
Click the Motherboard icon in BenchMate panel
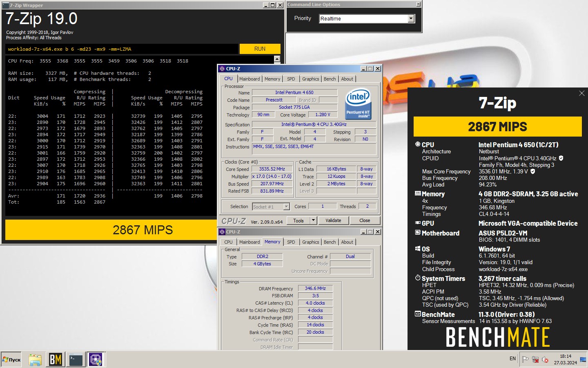[418, 232]
